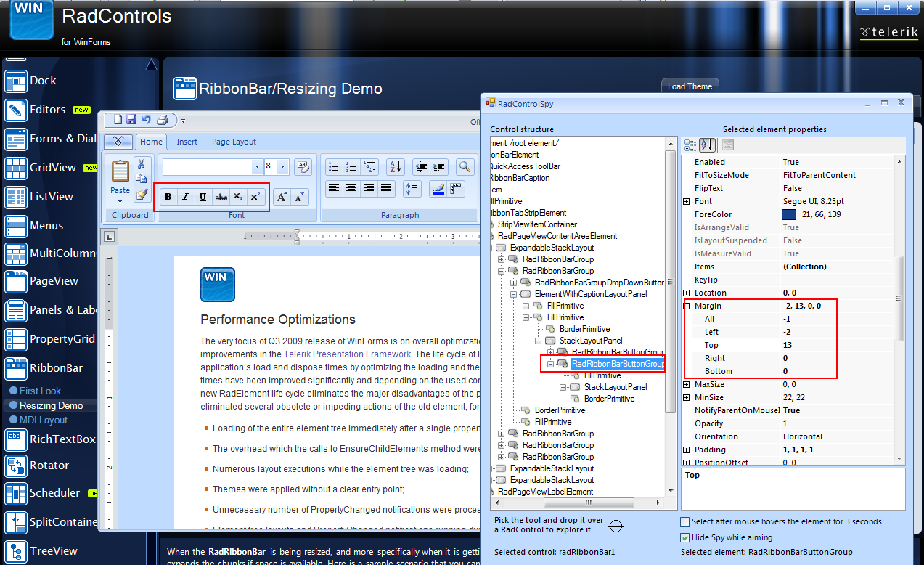Uncheck Hide Spy while aiming
Viewport: 924px width, 565px height.
pos(684,538)
